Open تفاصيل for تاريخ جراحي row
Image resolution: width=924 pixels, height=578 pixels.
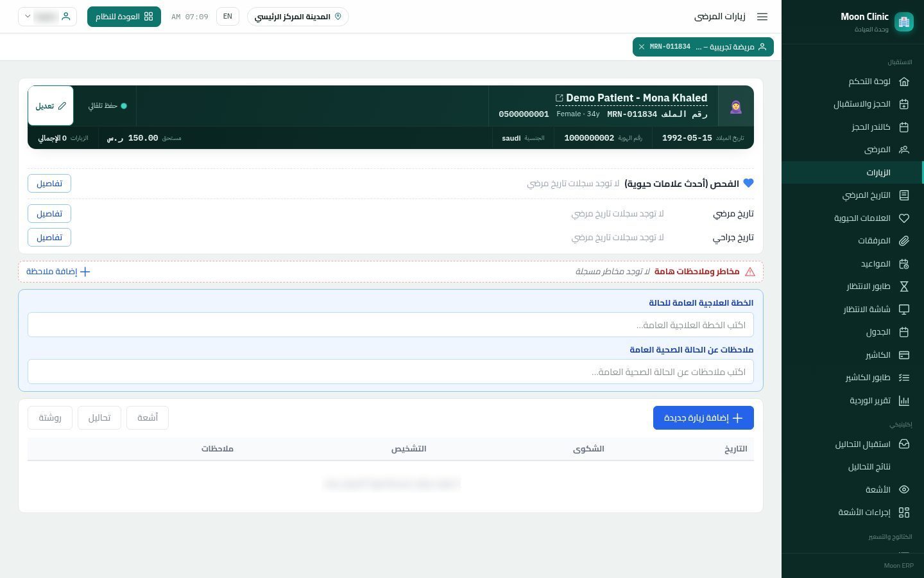click(49, 238)
